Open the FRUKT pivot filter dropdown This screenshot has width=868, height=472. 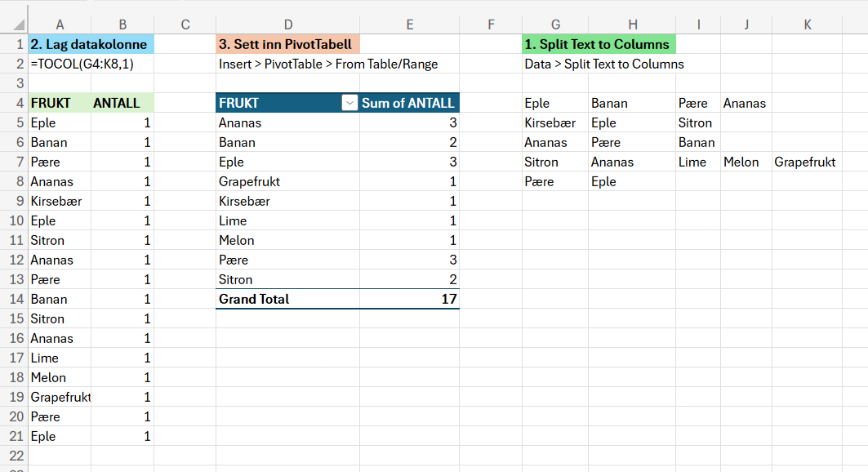[349, 103]
